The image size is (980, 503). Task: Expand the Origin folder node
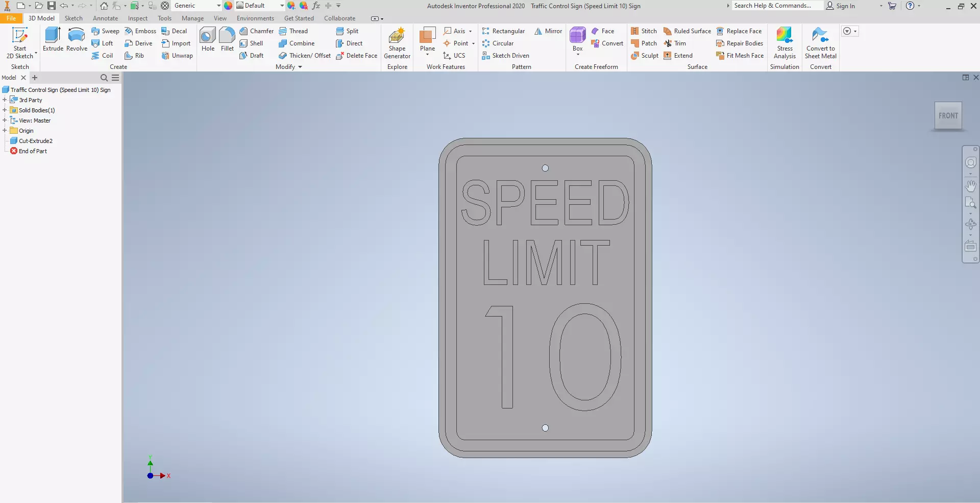pos(5,131)
